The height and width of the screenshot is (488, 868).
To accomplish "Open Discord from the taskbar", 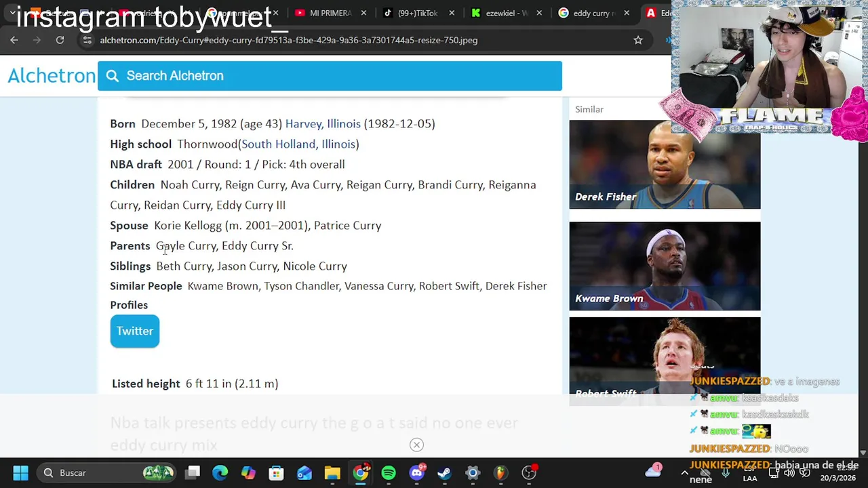I will coord(417,472).
